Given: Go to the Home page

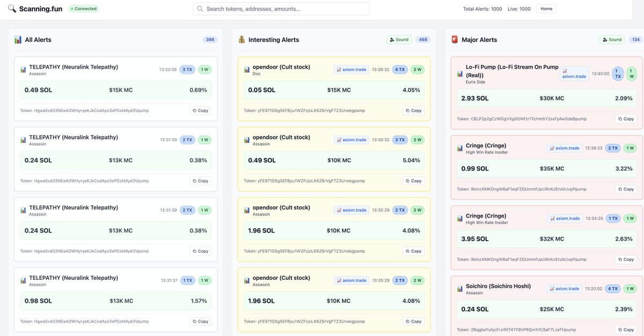Looking at the screenshot, I should click(546, 9).
